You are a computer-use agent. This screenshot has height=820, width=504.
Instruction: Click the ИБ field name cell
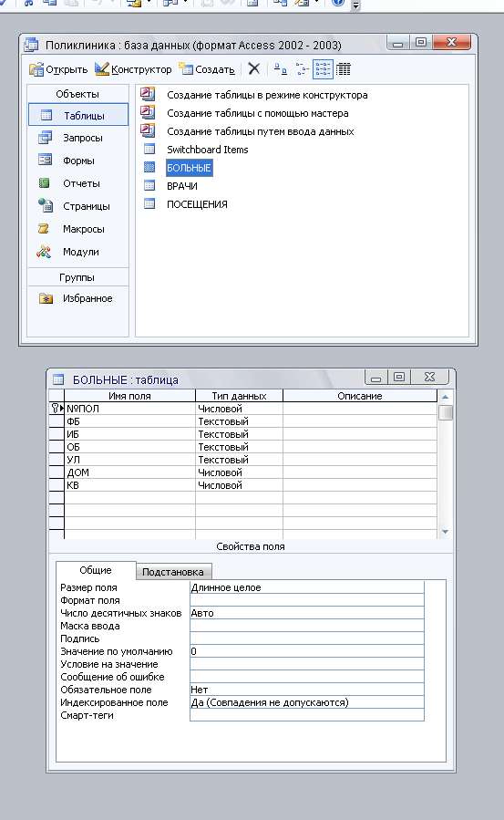point(129,434)
